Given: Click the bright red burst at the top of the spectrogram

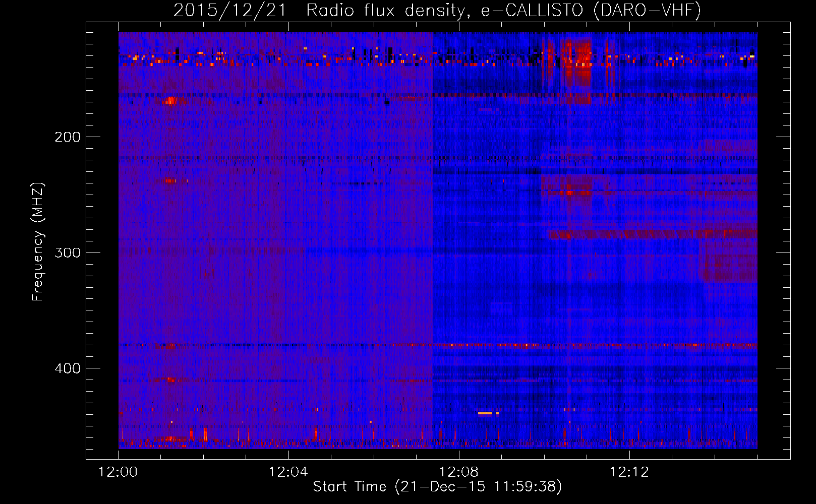Looking at the screenshot, I should coord(576,63).
